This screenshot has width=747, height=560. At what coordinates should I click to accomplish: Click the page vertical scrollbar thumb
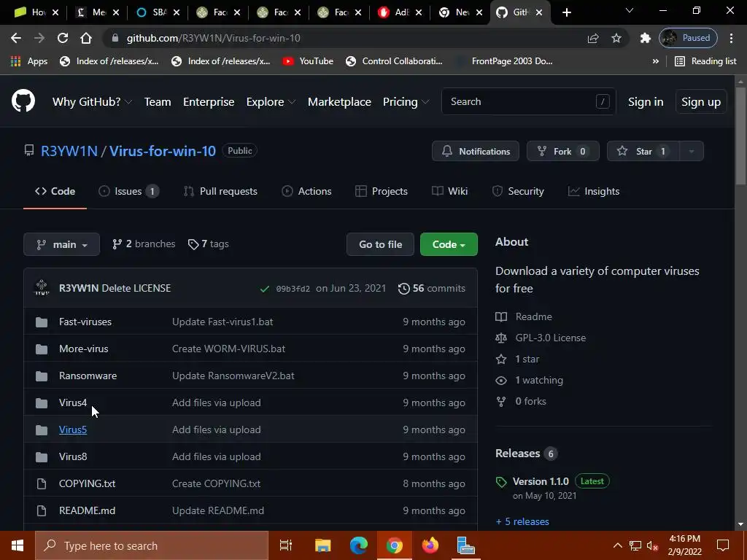740,136
